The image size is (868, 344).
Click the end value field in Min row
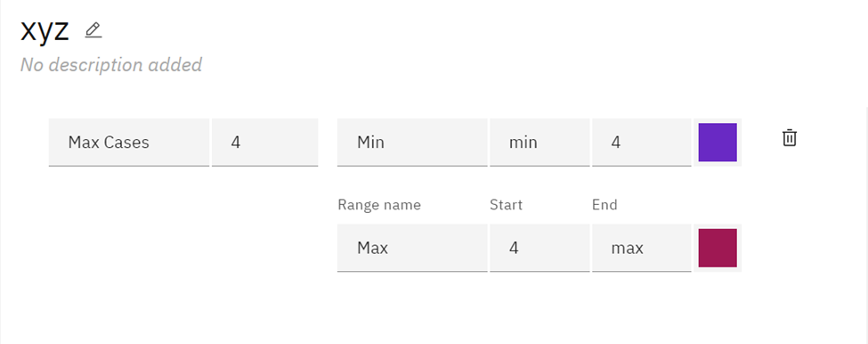point(642,143)
